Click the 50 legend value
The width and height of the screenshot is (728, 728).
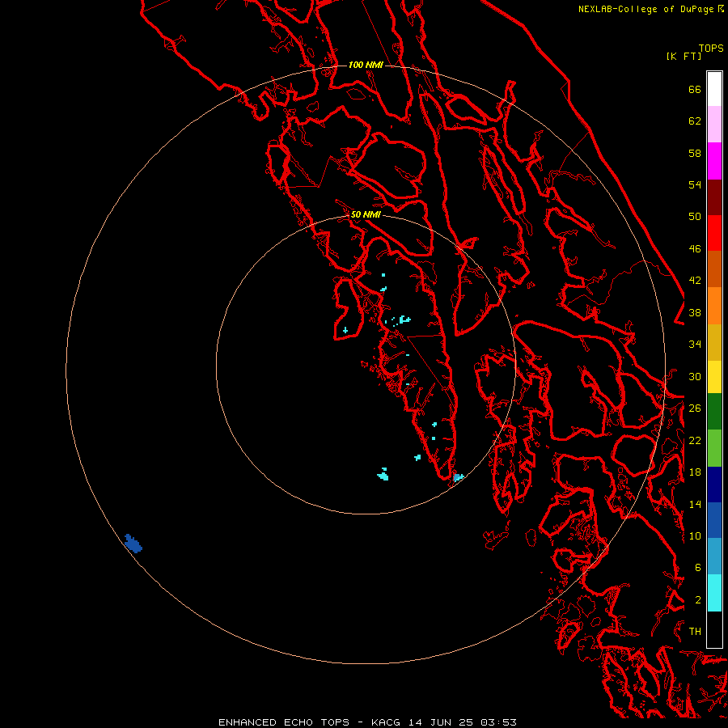[695, 217]
